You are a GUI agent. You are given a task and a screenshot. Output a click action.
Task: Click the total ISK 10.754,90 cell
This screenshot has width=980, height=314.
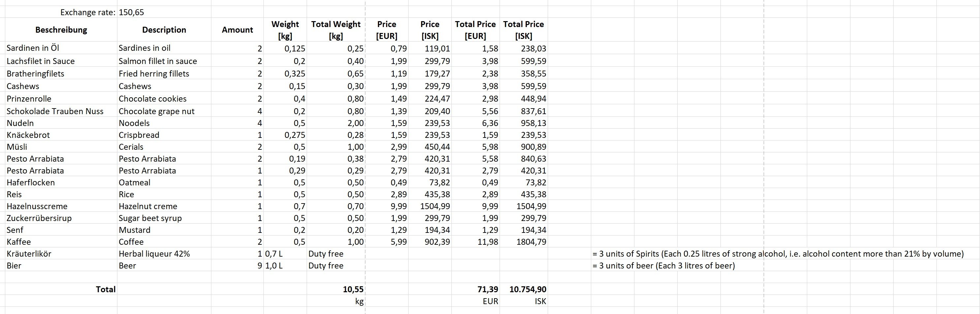pos(524,289)
